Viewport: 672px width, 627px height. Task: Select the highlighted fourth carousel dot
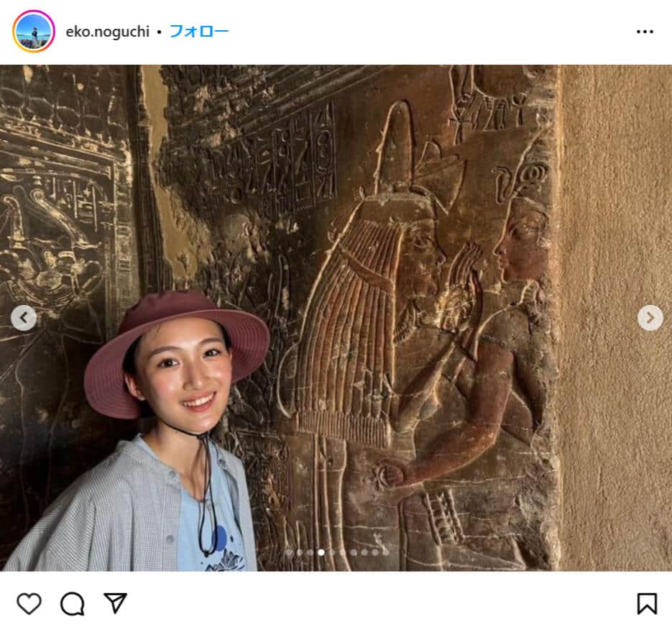[321, 552]
